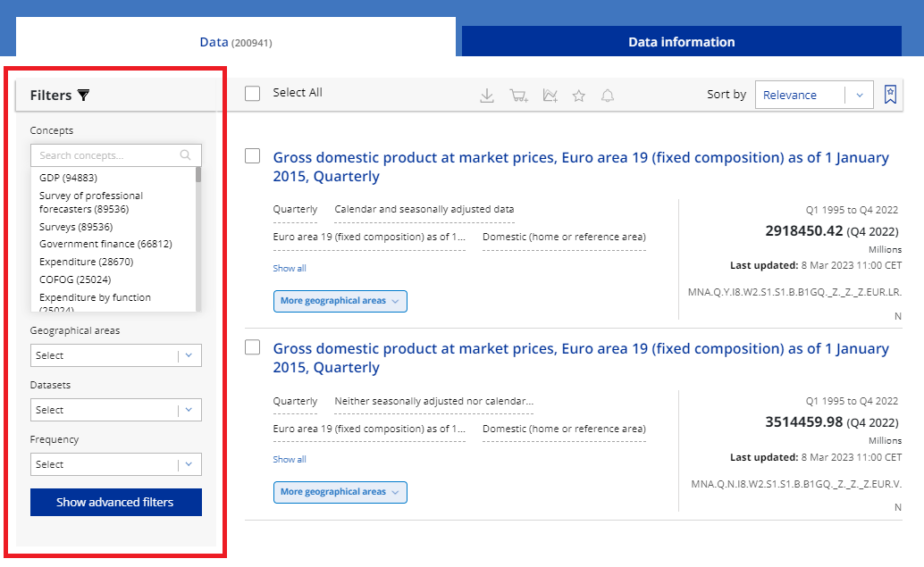The image size is (924, 567).
Task: Open the Datasets filter dropdown
Action: coord(116,410)
